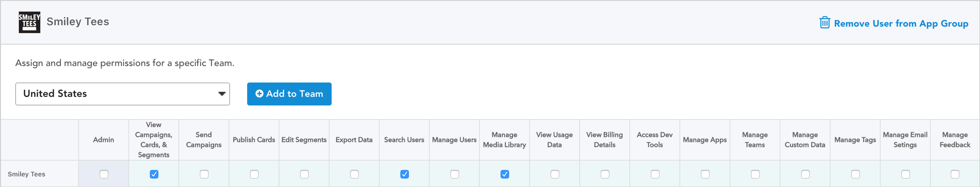Click the Smiley Tees app group title
The width and height of the screenshot is (980, 187).
pyautogui.click(x=78, y=22)
